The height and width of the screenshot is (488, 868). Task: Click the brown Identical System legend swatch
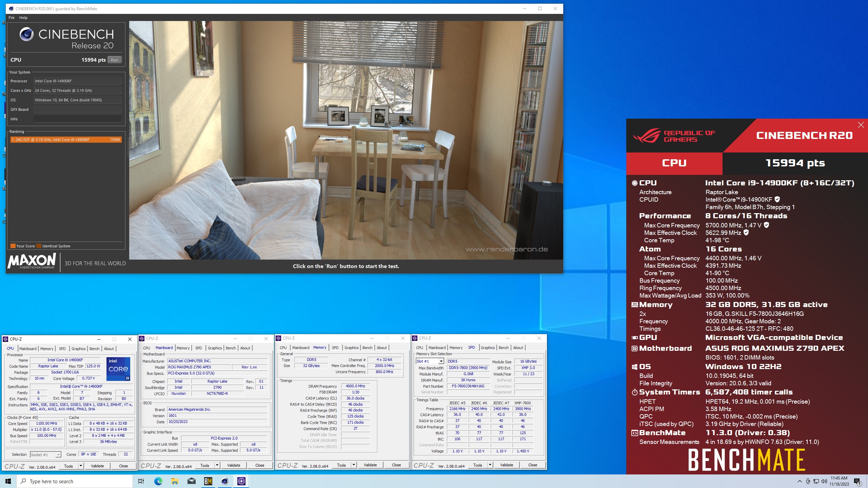pos(39,246)
